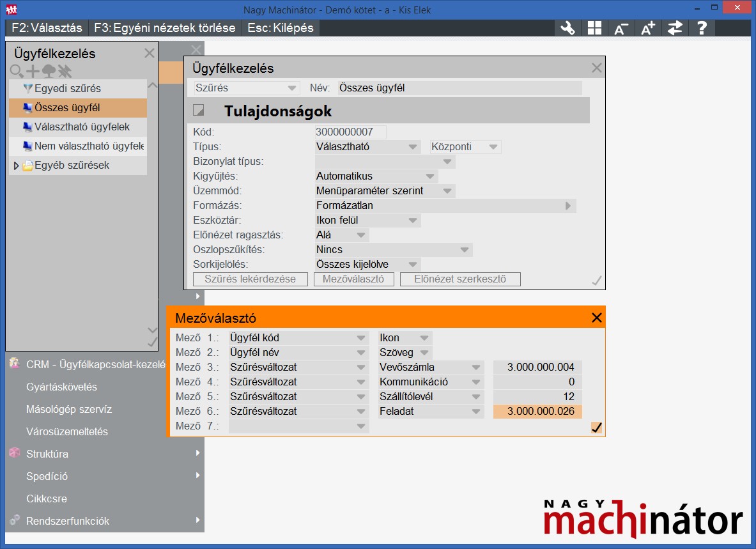Click the Struktúra cube icon
This screenshot has height=549, width=756.
pyautogui.click(x=15, y=452)
